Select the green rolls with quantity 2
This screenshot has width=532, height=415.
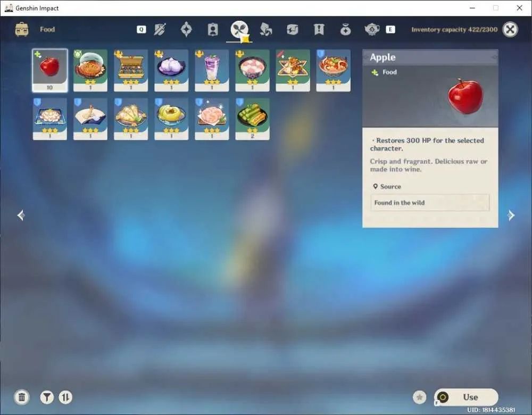252,119
